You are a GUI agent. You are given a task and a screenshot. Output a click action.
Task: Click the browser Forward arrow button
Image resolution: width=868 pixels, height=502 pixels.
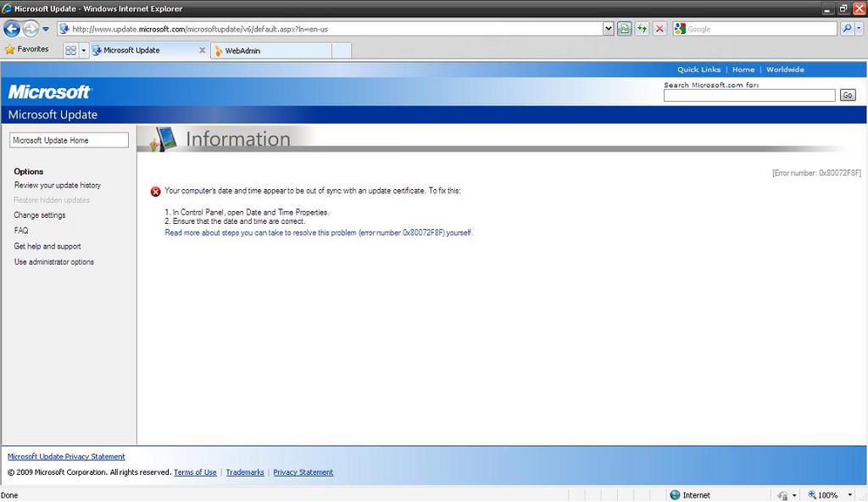click(31, 29)
